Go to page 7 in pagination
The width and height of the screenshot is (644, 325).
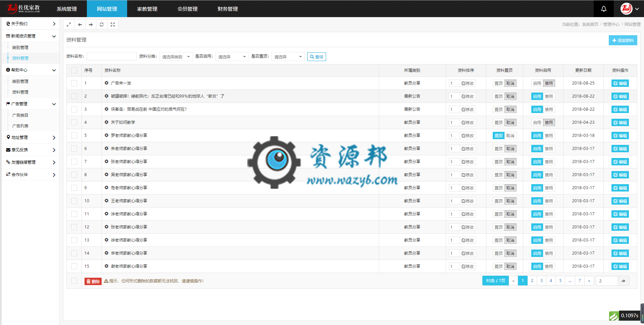(x=580, y=281)
